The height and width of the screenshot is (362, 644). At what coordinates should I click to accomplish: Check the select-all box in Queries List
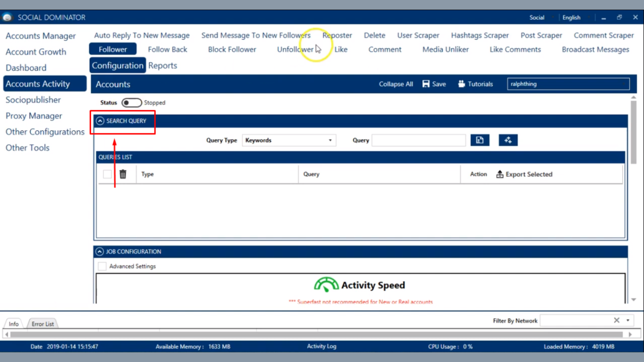pos(107,174)
